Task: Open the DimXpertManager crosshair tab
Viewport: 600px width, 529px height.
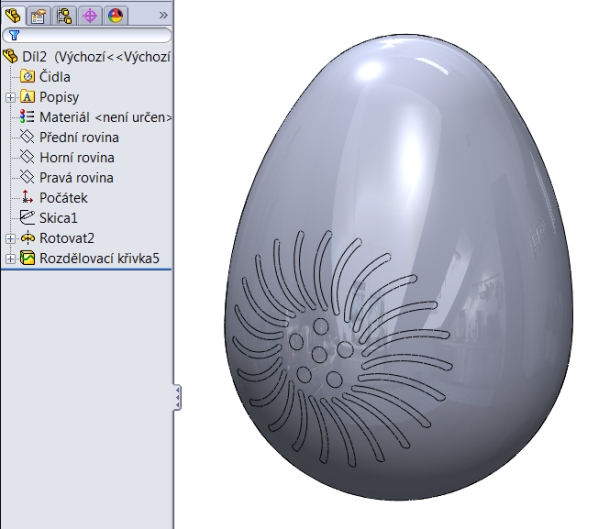Action: point(90,15)
